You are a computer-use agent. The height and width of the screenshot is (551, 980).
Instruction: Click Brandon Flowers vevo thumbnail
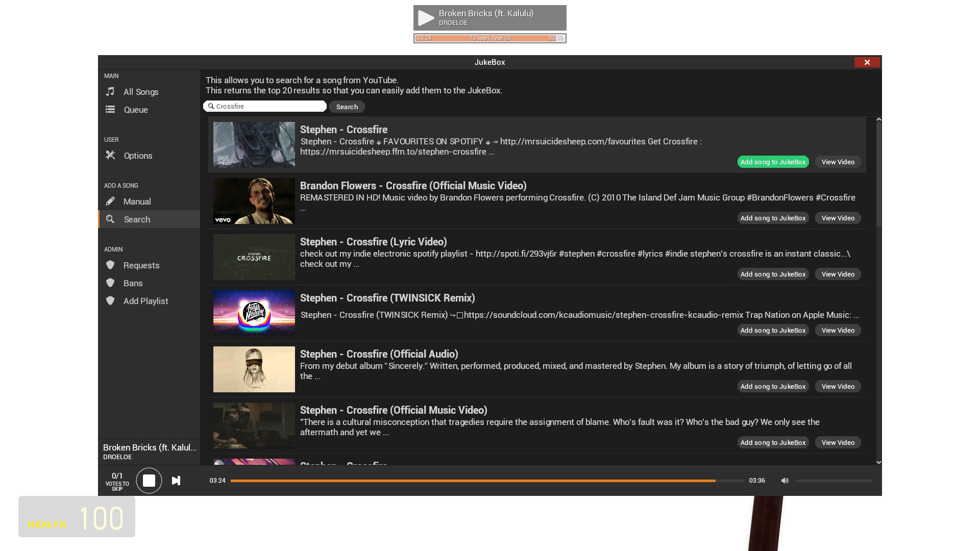coord(254,201)
